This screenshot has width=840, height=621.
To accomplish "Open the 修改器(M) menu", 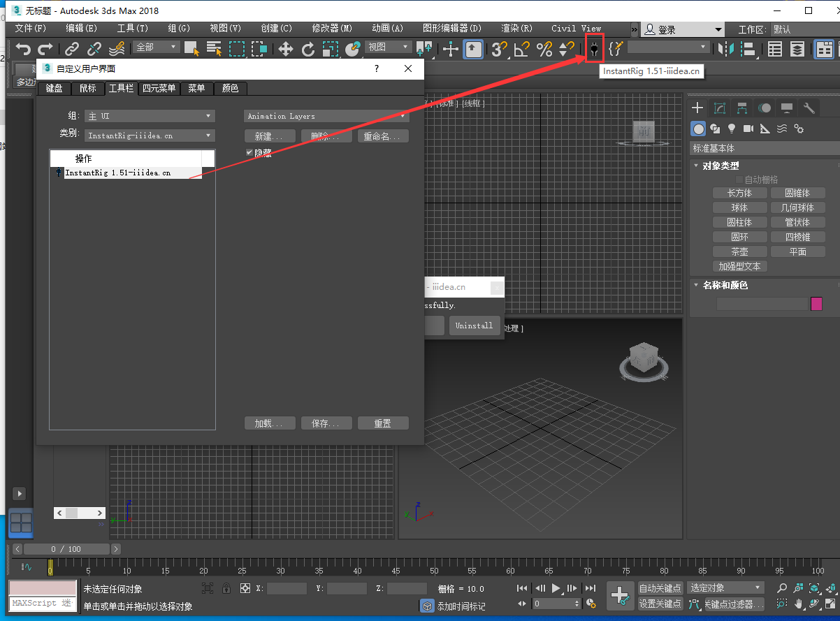I will [x=332, y=29].
